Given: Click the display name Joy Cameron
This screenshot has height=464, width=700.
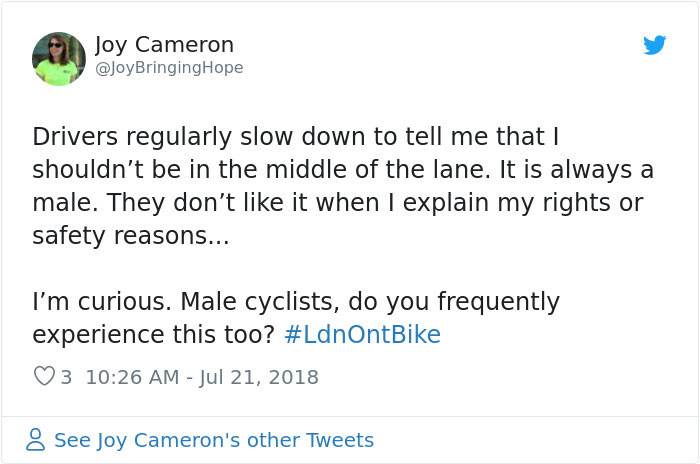Looking at the screenshot, I should click(164, 45).
